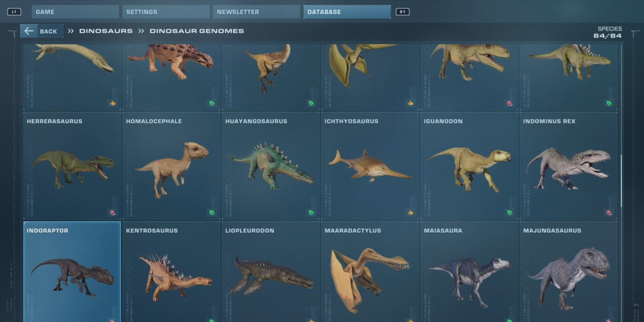Image resolution: width=644 pixels, height=322 pixels.
Task: Click the KENTROSAURUS name label
Action: pyautogui.click(x=152, y=231)
